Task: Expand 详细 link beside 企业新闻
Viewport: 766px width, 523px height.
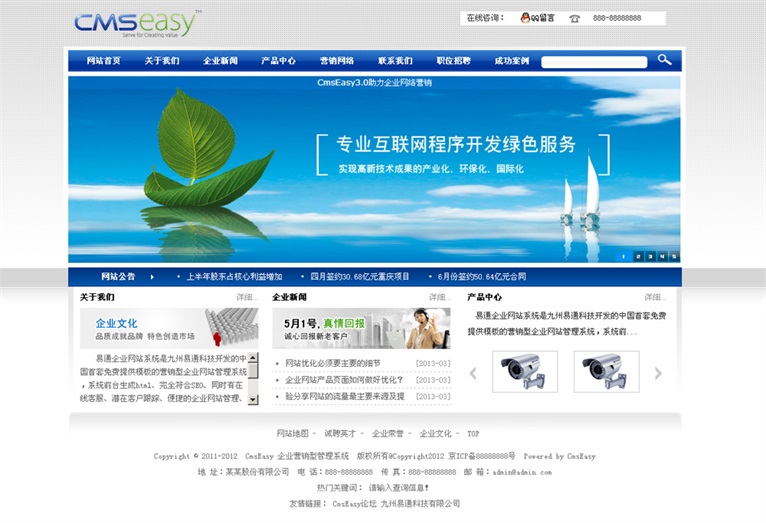Action: (x=439, y=297)
